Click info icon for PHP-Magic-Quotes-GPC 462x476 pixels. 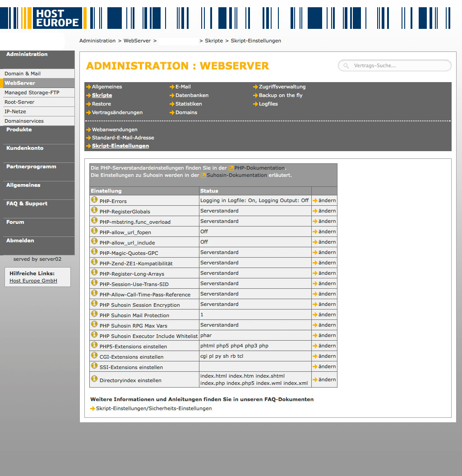(x=94, y=251)
